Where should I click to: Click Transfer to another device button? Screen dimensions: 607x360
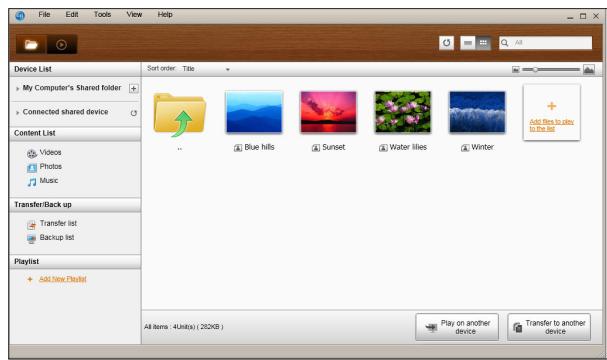[x=549, y=327]
